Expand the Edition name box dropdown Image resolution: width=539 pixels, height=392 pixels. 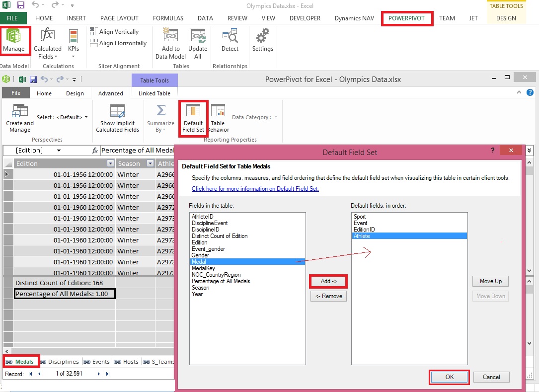59,151
